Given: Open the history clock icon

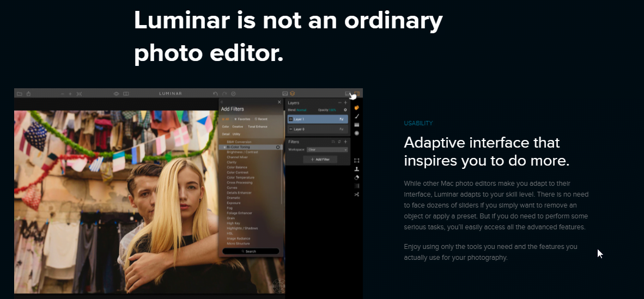Looking at the screenshot, I should pos(233,94).
